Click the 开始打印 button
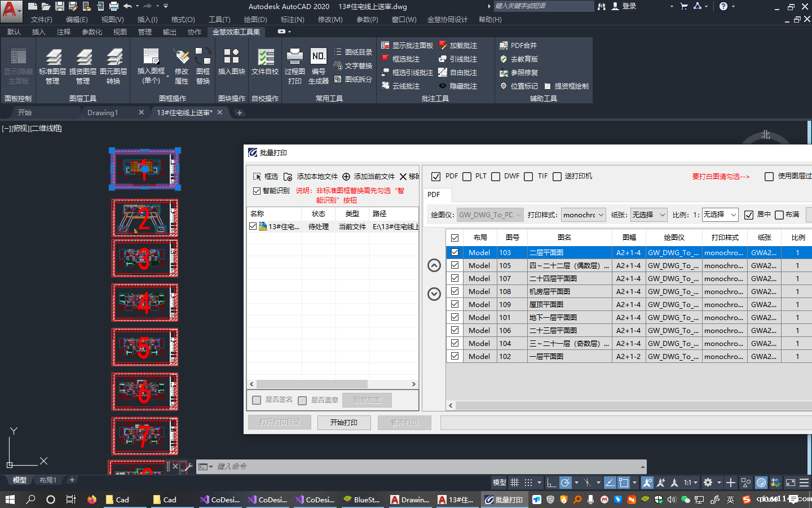The image size is (812, 508). pyautogui.click(x=343, y=423)
